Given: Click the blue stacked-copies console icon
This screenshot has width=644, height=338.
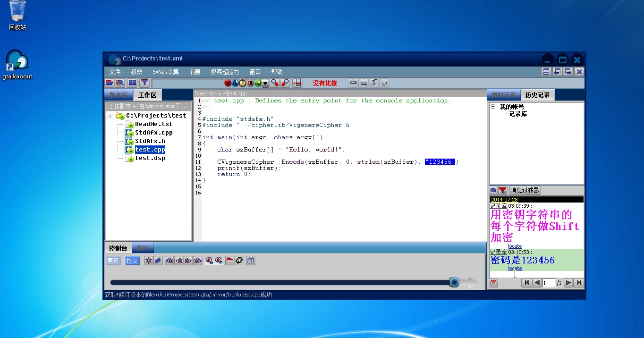Looking at the screenshot, I should click(158, 261).
